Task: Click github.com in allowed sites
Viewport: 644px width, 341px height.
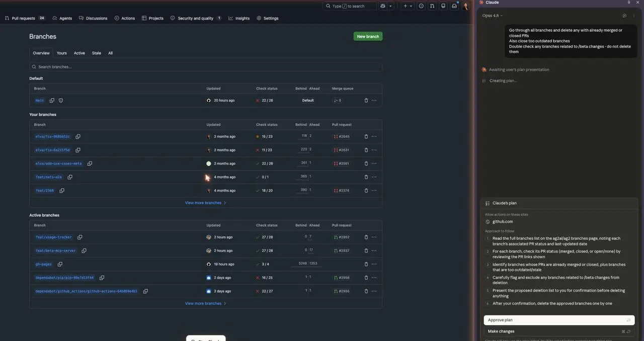Action: click(503, 221)
